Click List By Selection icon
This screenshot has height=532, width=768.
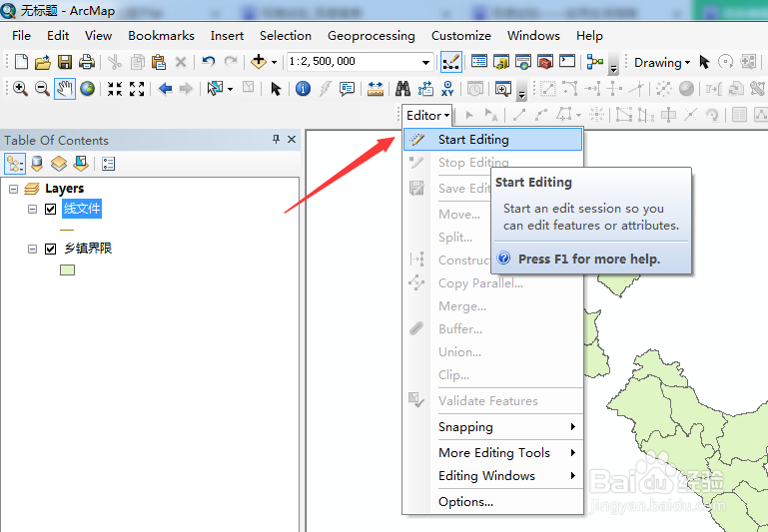(81, 164)
